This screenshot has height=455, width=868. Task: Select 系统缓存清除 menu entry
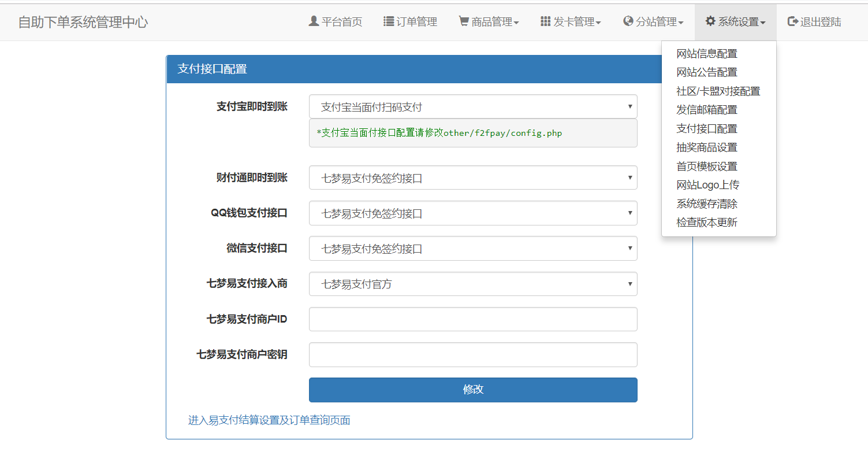click(707, 204)
